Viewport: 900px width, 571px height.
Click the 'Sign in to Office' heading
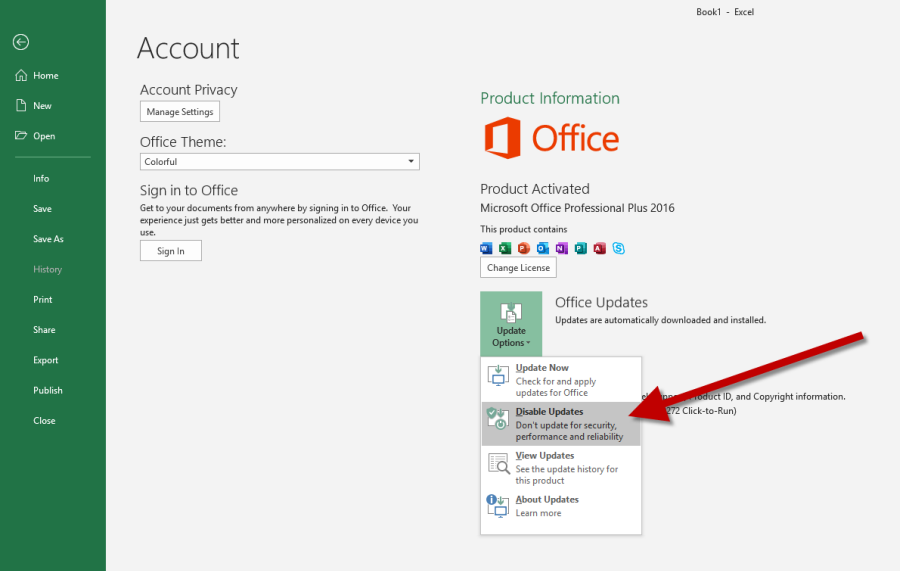(189, 191)
